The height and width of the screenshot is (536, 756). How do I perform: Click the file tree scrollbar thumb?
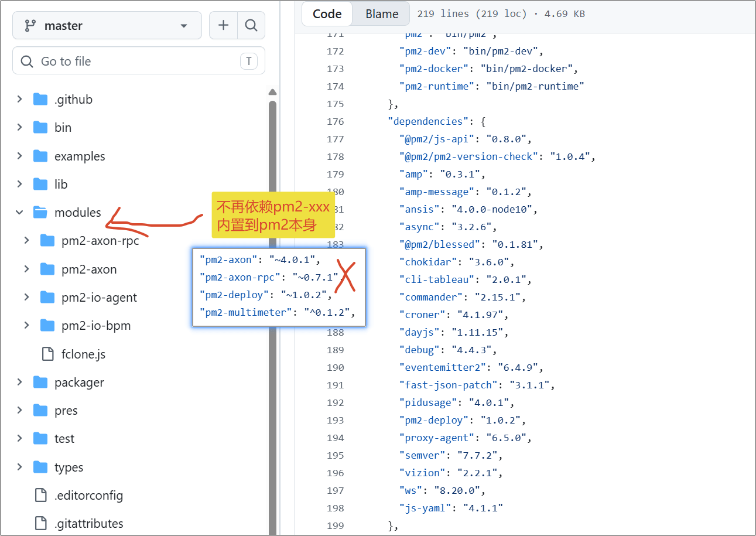point(272,316)
